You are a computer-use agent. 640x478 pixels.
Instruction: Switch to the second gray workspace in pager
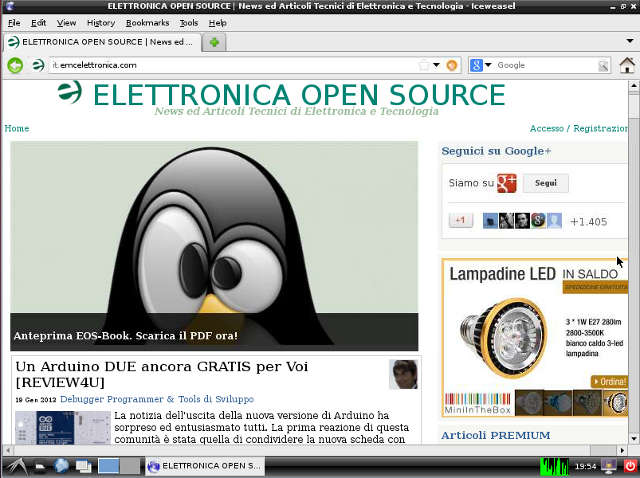130,466
